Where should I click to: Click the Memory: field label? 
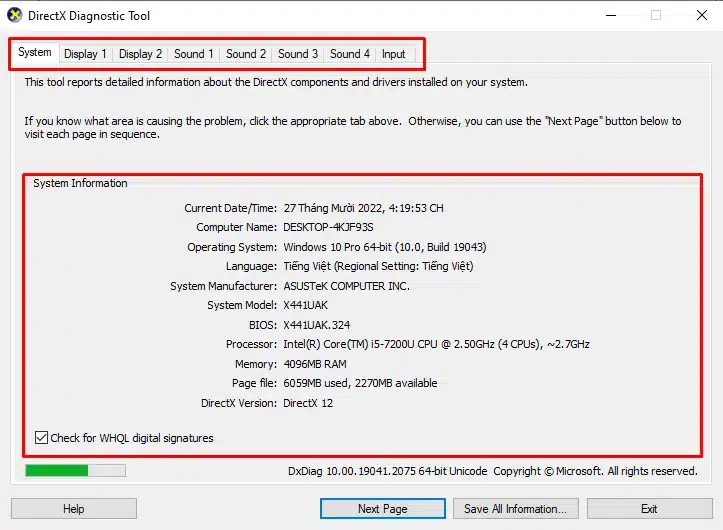click(256, 364)
